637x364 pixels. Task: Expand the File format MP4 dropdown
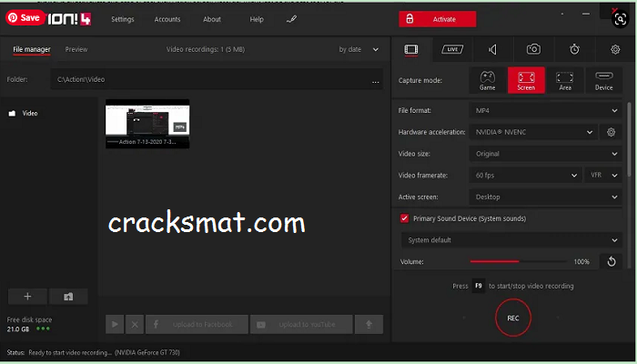[x=546, y=110]
